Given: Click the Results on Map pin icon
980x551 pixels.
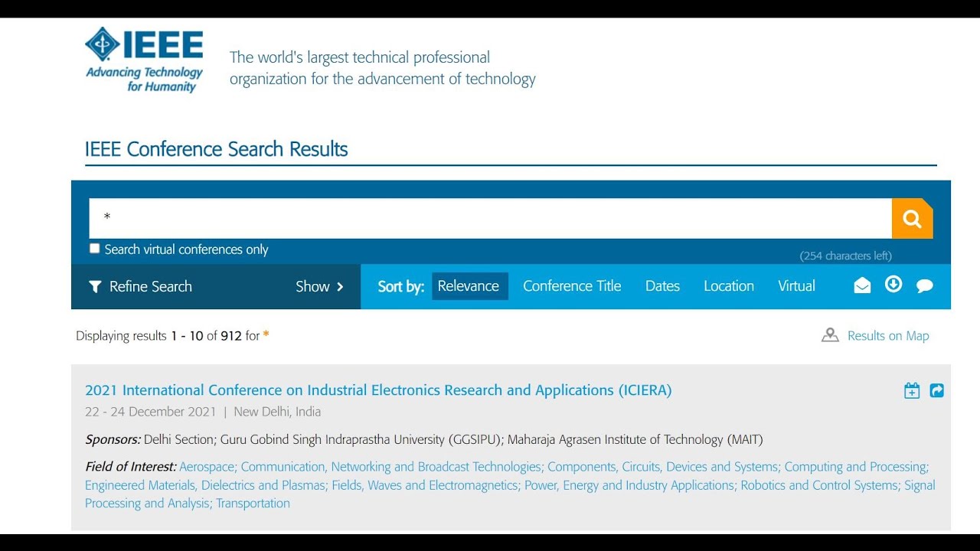Looking at the screenshot, I should pos(830,335).
